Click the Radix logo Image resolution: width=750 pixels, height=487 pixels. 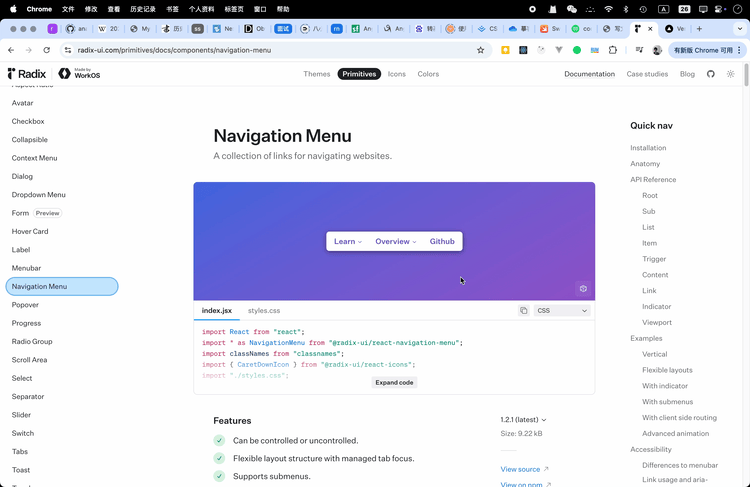click(x=27, y=74)
